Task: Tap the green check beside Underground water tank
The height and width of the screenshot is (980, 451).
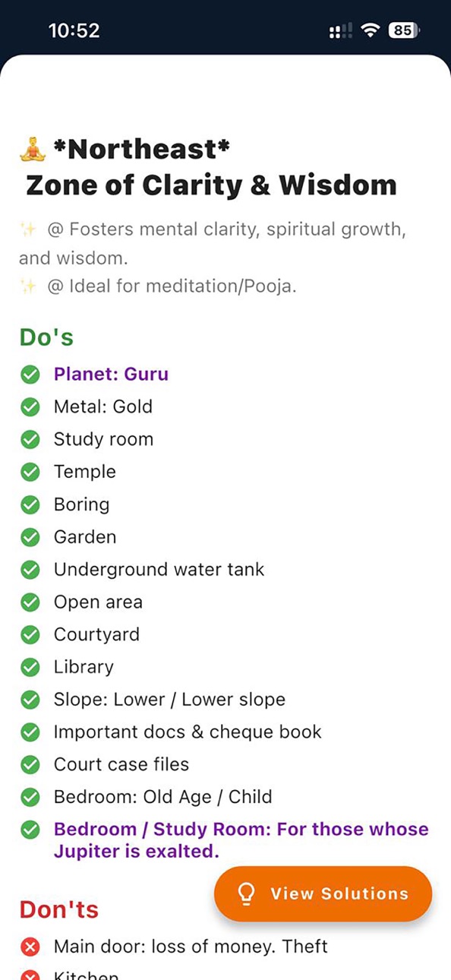Action: tap(30, 570)
